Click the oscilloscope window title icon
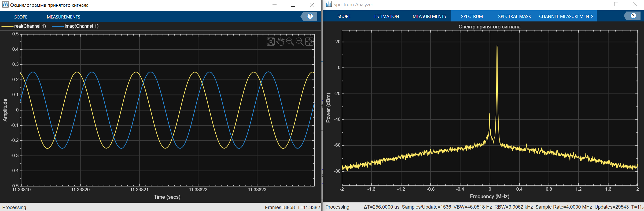The height and width of the screenshot is (211, 644). pos(5,5)
